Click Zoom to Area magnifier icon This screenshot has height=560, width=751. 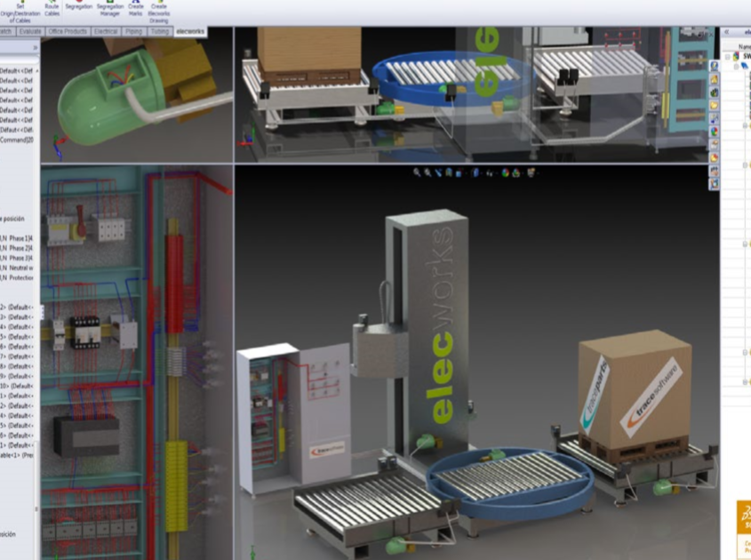tap(427, 172)
